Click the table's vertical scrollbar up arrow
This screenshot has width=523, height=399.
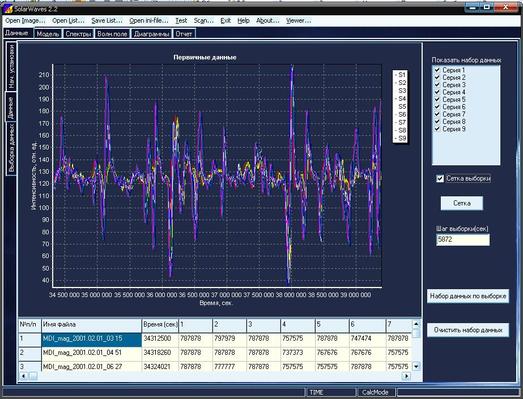pyautogui.click(x=416, y=324)
